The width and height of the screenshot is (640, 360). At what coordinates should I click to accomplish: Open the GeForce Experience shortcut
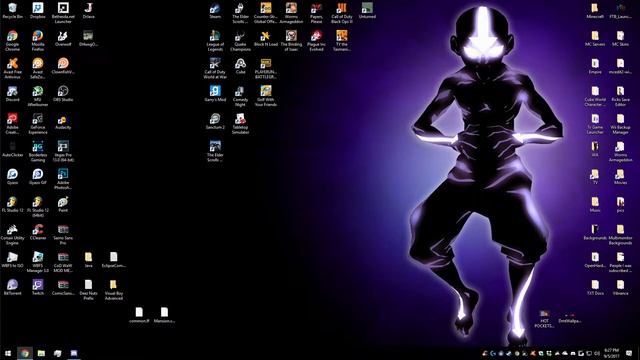click(38, 124)
